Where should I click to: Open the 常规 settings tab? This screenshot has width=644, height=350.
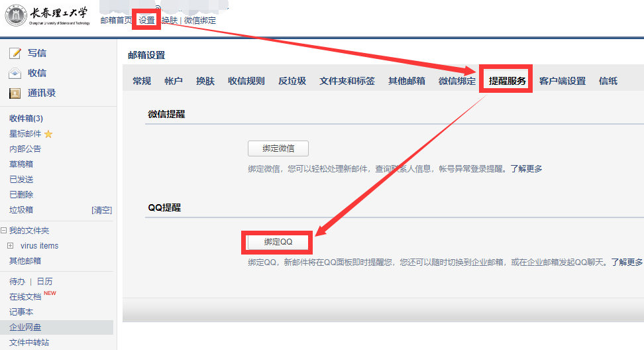pos(142,81)
